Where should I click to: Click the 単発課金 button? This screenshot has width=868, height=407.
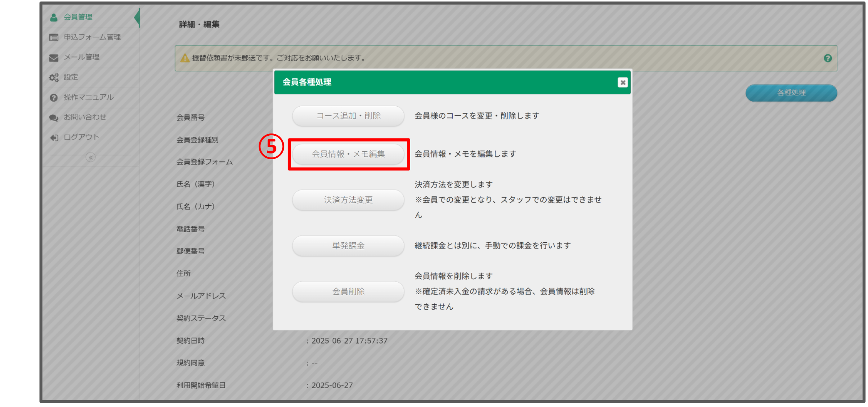[x=348, y=246]
